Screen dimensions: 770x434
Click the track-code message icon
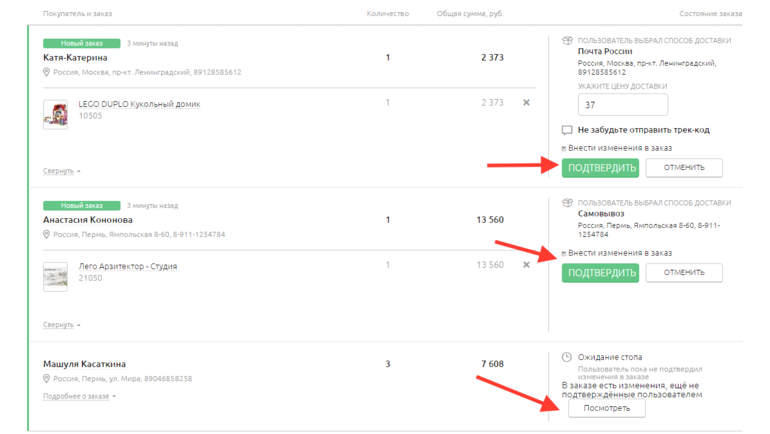tap(567, 130)
